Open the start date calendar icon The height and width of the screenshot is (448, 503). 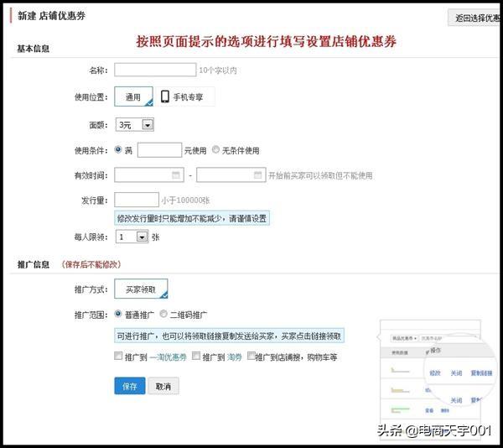(x=176, y=175)
